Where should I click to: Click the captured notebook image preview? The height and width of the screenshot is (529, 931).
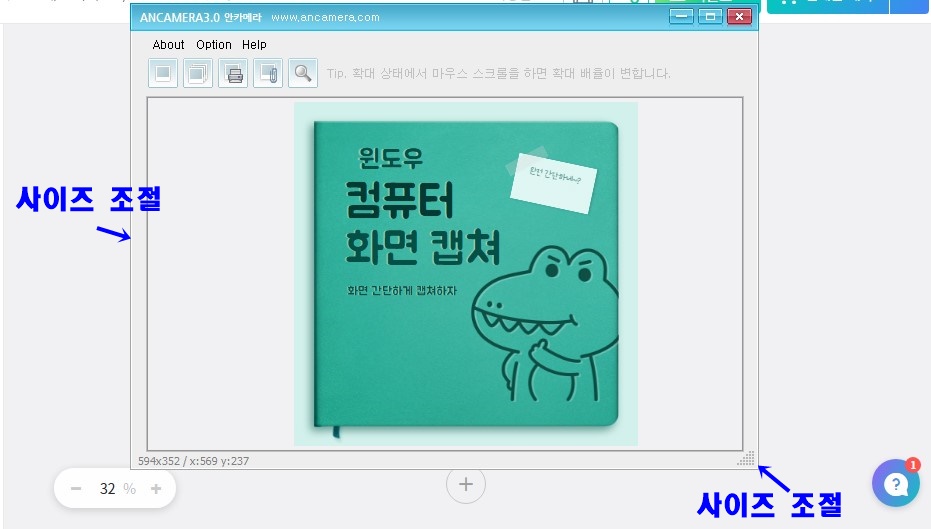point(466,274)
